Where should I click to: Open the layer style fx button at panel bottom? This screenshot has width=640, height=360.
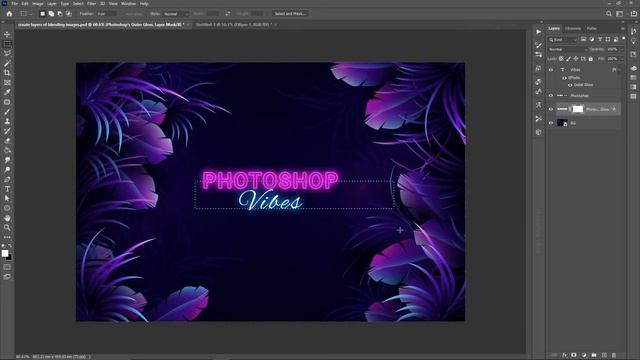coord(564,355)
